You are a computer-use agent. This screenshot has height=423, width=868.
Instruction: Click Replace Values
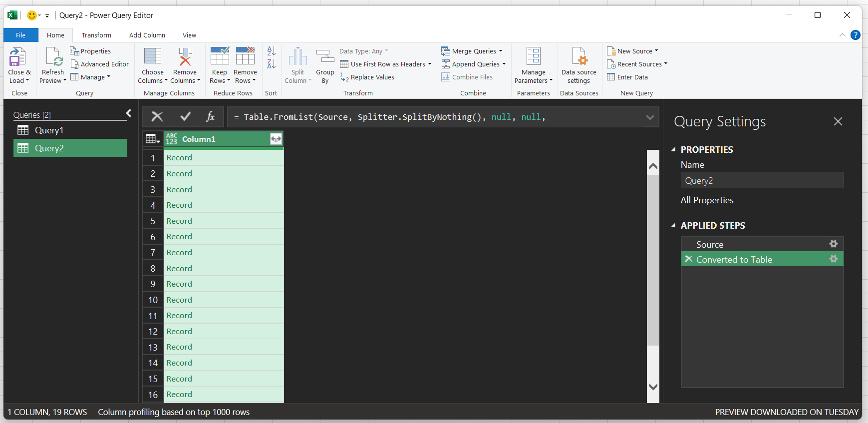pyautogui.click(x=367, y=77)
